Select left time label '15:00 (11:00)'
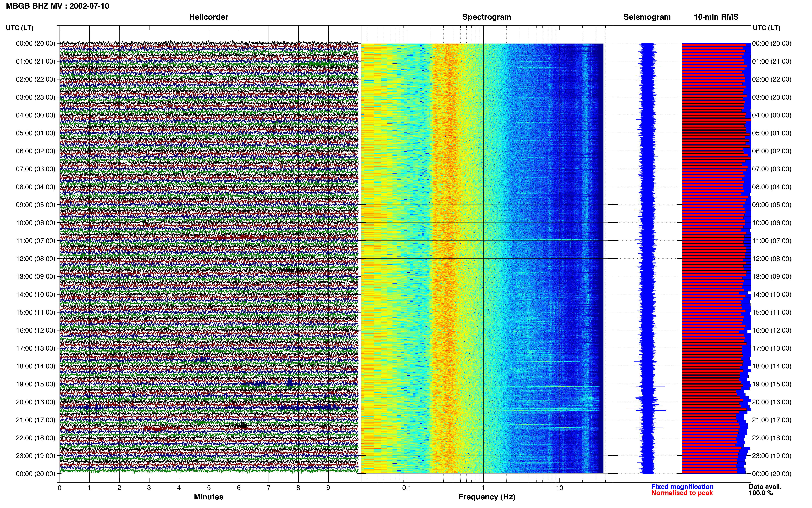Screen dimensions: 812x508 36,313
